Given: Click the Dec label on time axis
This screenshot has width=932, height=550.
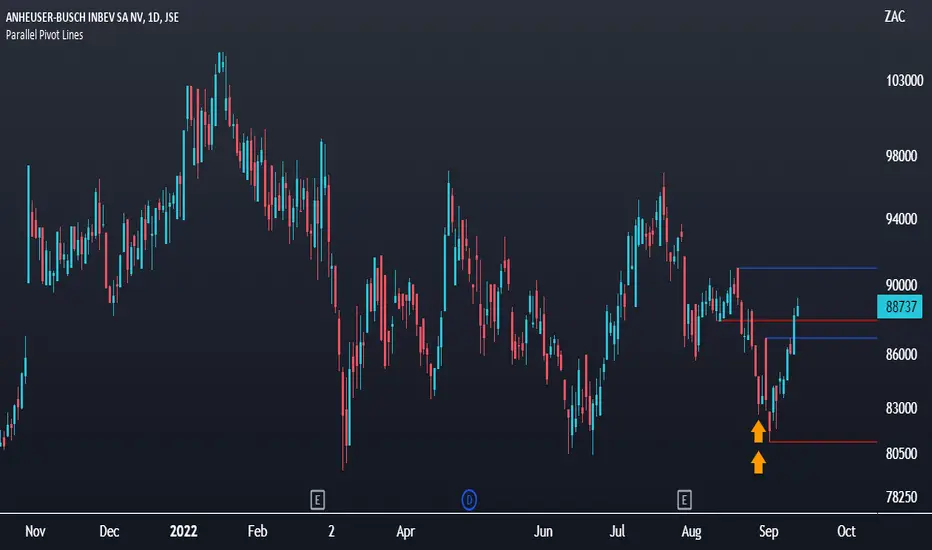Looking at the screenshot, I should (109, 531).
